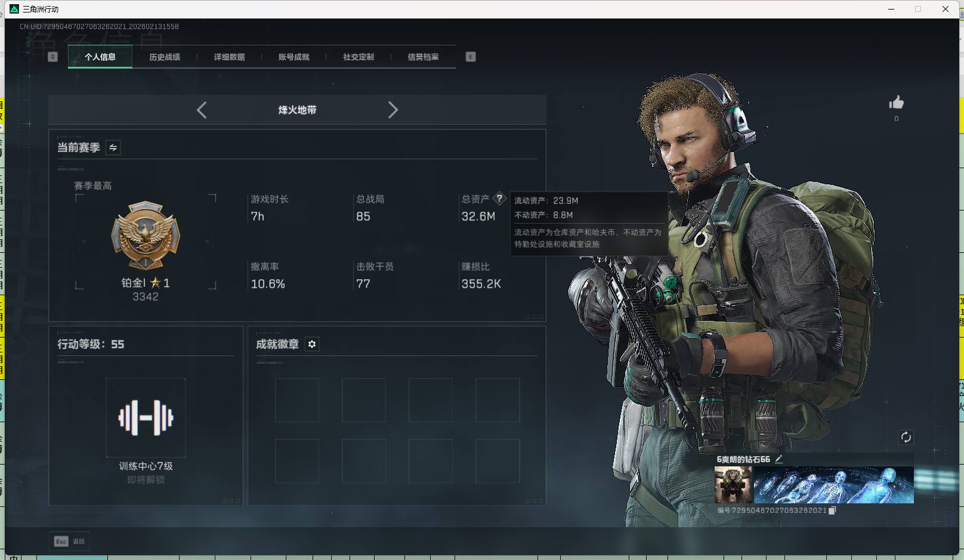Click the 总资产 value 32.6M
Screen dimensions: 964x560
coord(478,216)
